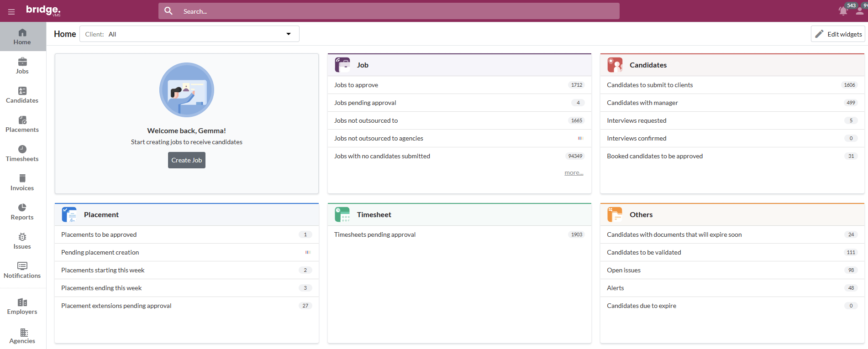Click the notifications bell icon

coord(843,11)
